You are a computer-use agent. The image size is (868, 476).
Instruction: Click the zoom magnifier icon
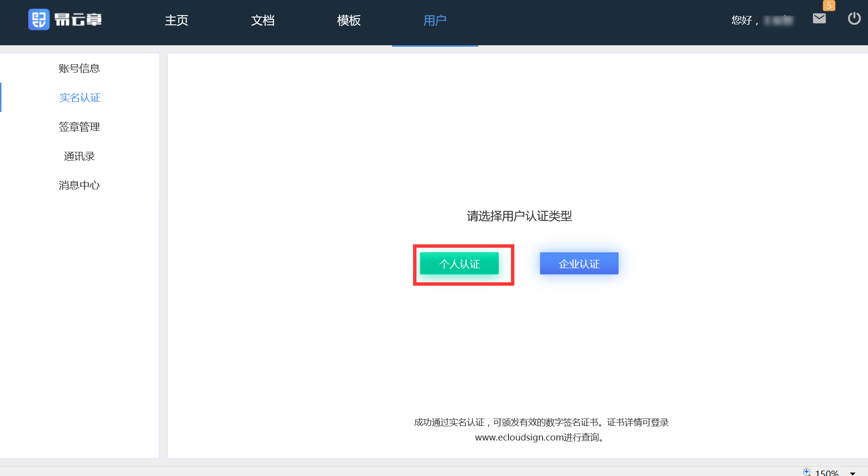[x=807, y=472]
